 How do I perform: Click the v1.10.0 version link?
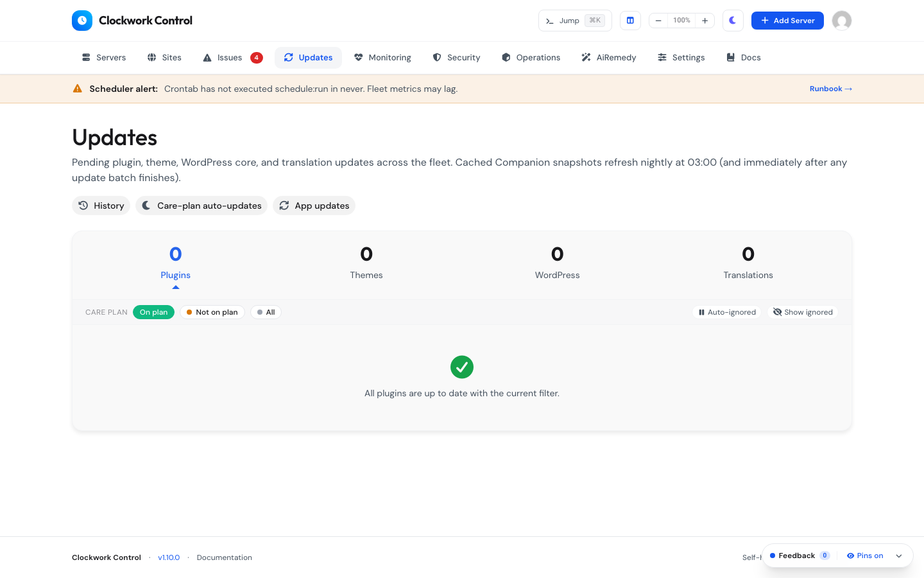[x=169, y=557]
